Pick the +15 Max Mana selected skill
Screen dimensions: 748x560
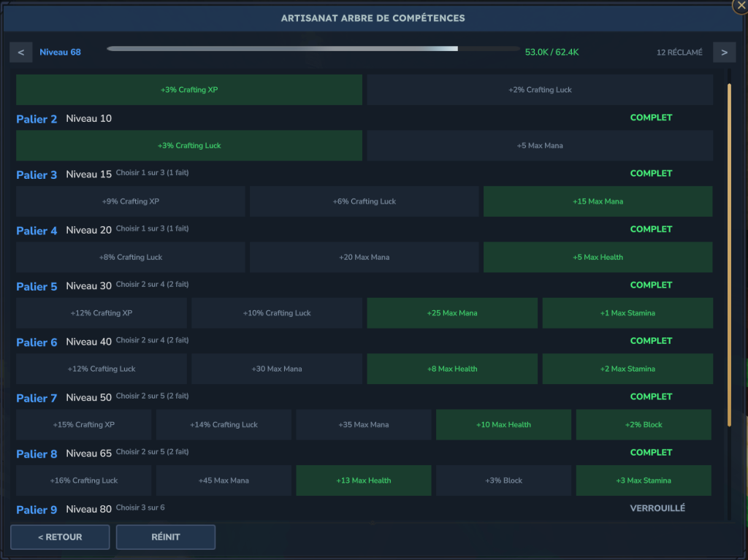598,201
